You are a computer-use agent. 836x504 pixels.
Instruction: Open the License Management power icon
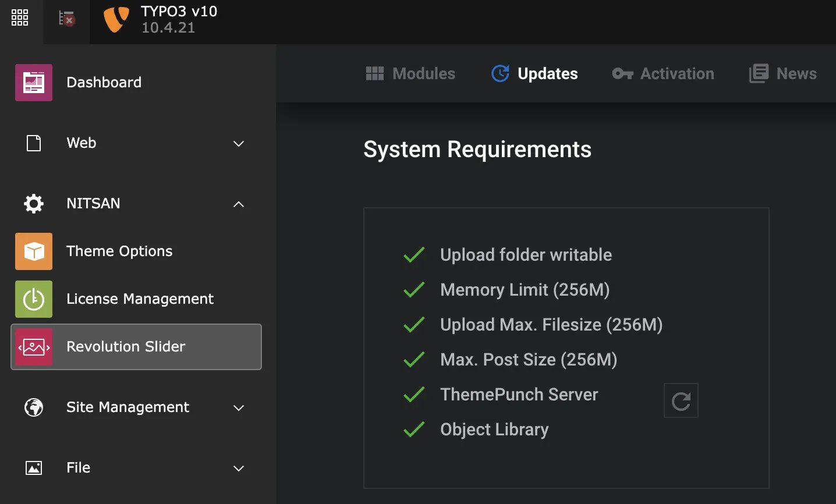coord(34,299)
